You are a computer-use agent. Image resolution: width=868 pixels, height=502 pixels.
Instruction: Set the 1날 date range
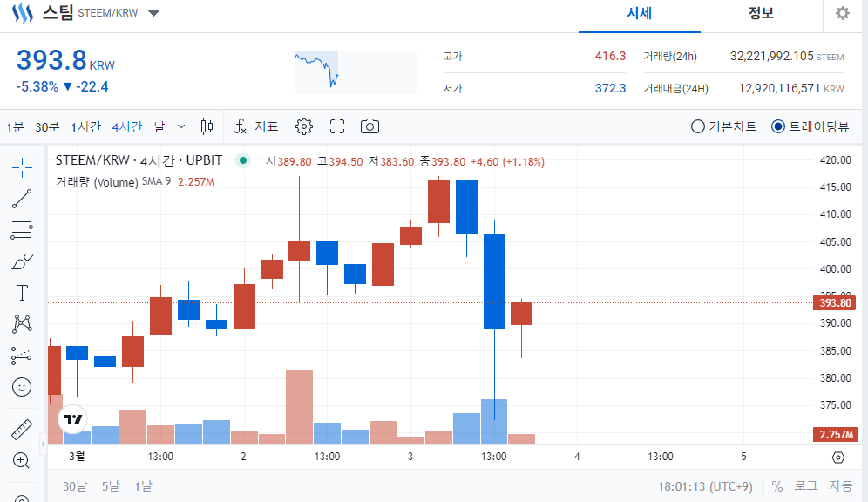point(143,486)
